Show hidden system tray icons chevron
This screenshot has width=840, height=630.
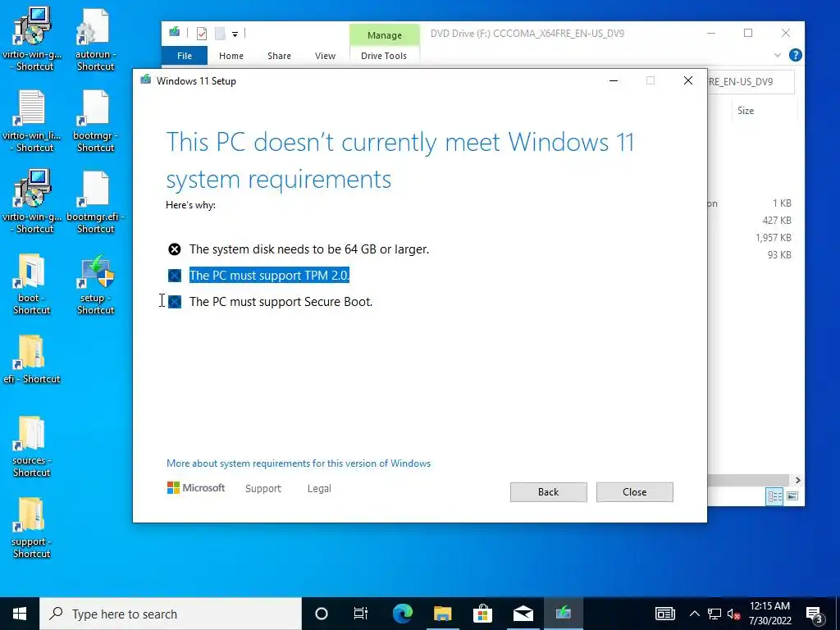[x=694, y=614]
